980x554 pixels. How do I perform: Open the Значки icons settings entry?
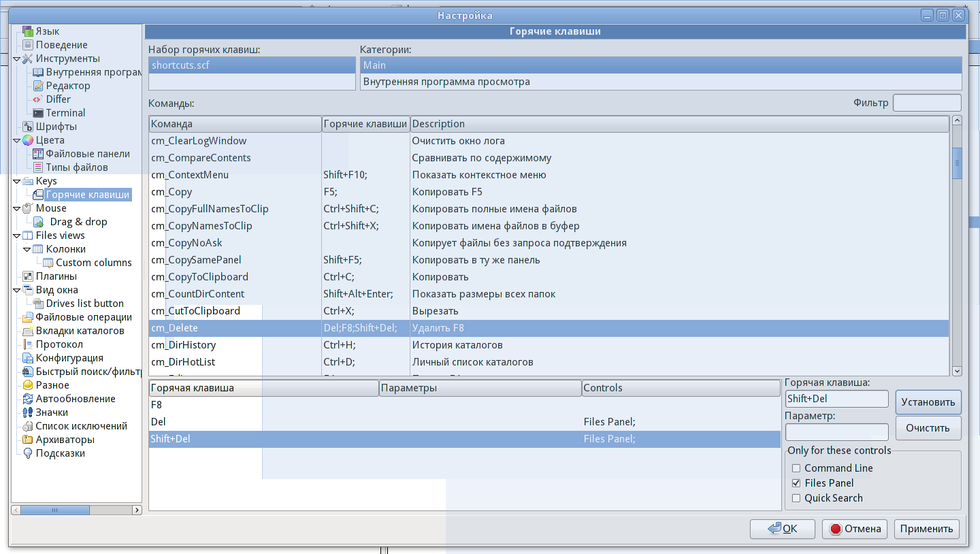coord(28,412)
